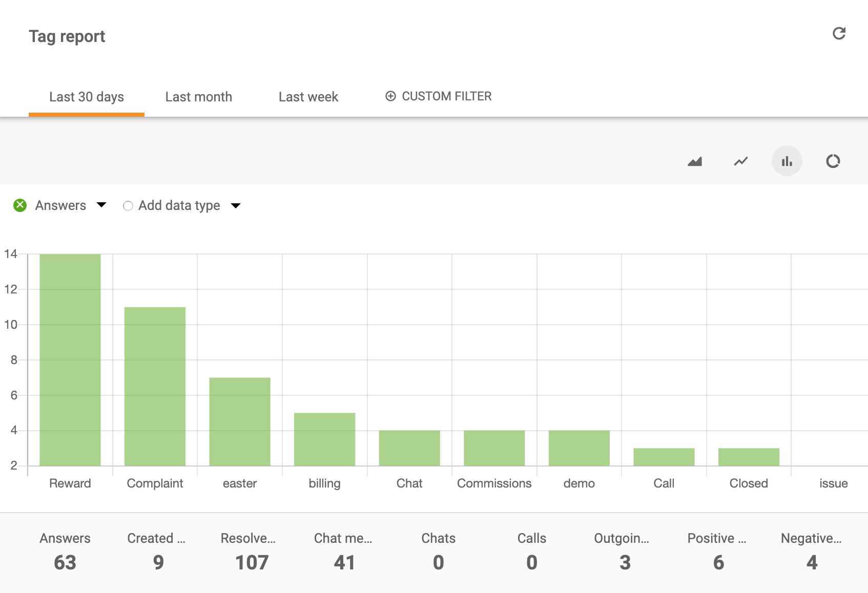Toggle the area chart display mode
This screenshot has width=868, height=593.
pyautogui.click(x=694, y=160)
